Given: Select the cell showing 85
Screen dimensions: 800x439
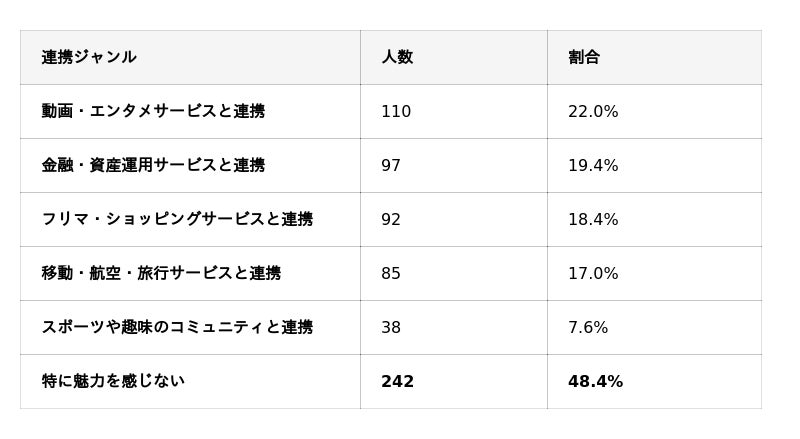Looking at the screenshot, I should pos(391,274).
